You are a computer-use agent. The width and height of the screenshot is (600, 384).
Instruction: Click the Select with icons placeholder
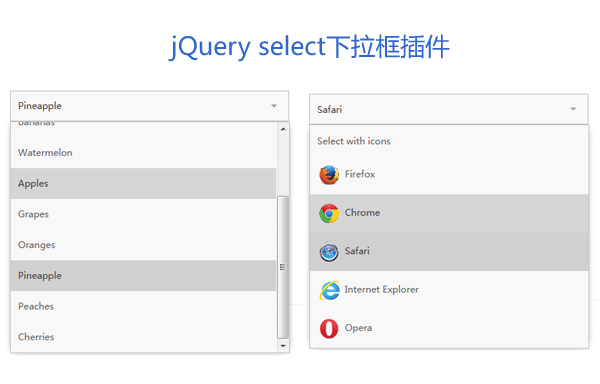(354, 141)
